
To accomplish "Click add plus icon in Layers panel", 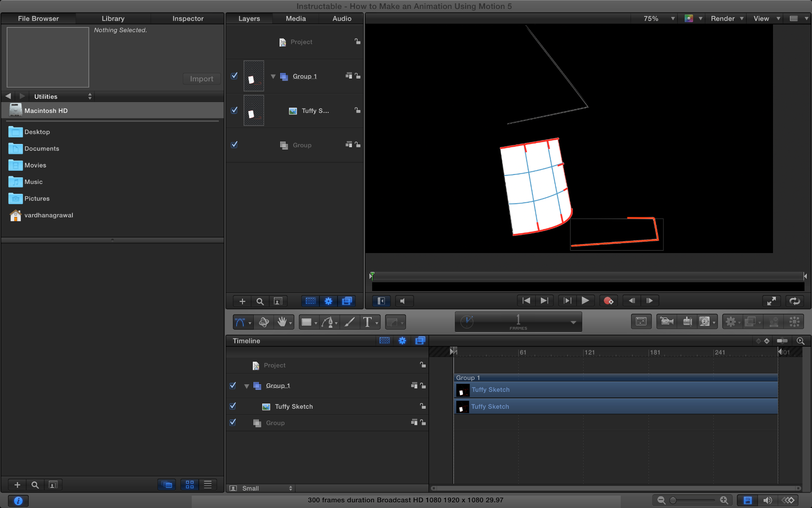I will 242,302.
